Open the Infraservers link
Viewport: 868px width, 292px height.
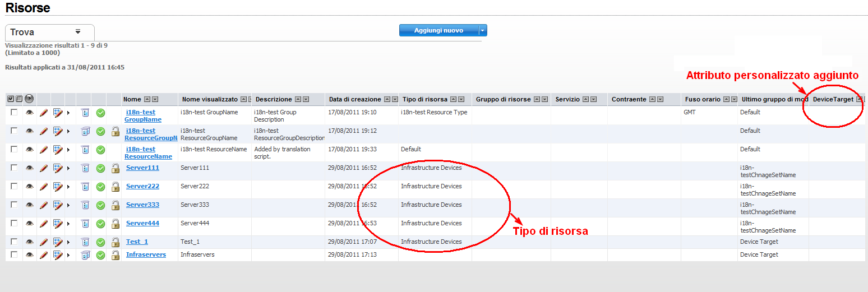tap(146, 254)
